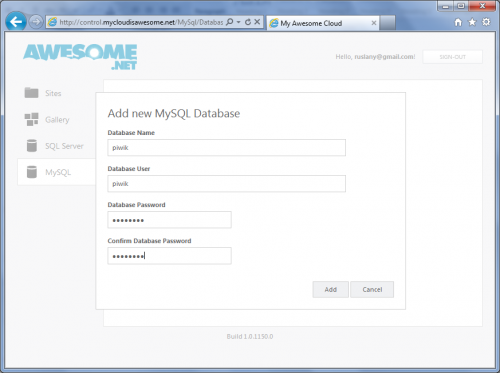Open a new blank browser tab
The width and height of the screenshot is (500, 373).
point(387,23)
